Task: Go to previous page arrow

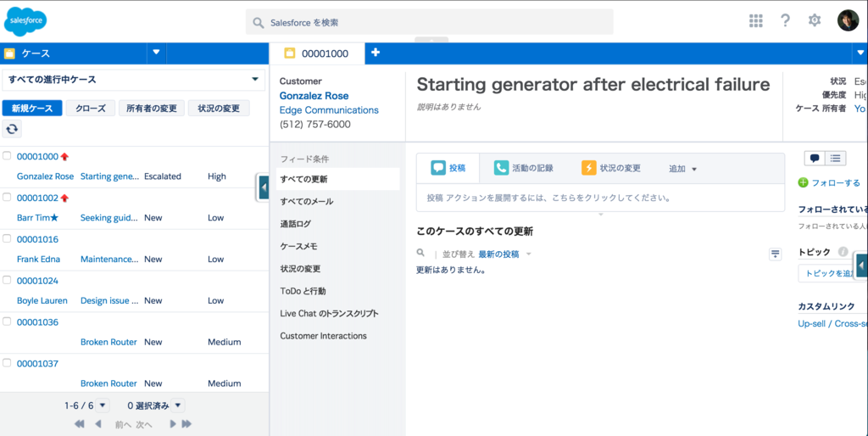Action: [x=98, y=424]
